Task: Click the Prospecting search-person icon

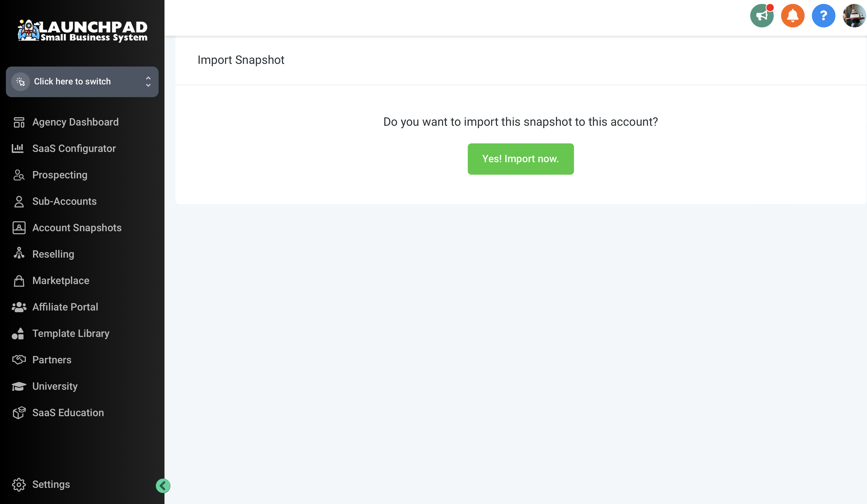Action: [19, 175]
